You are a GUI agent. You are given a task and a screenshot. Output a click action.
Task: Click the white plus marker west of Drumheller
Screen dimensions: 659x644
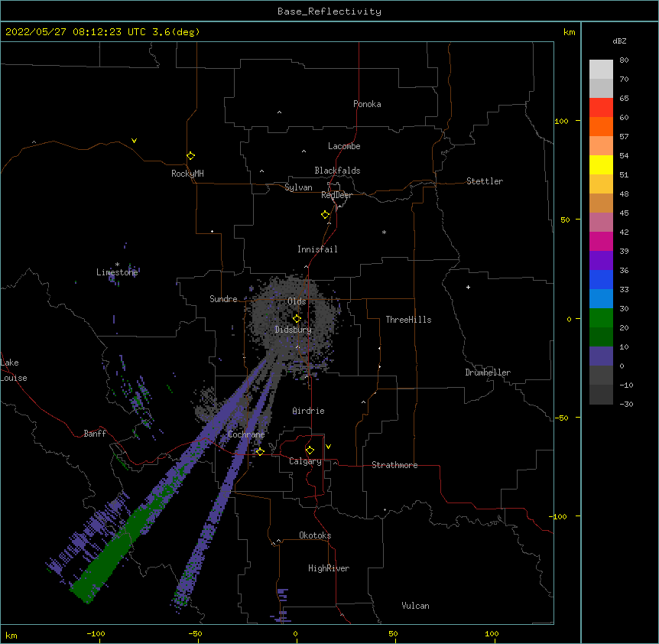coord(468,287)
